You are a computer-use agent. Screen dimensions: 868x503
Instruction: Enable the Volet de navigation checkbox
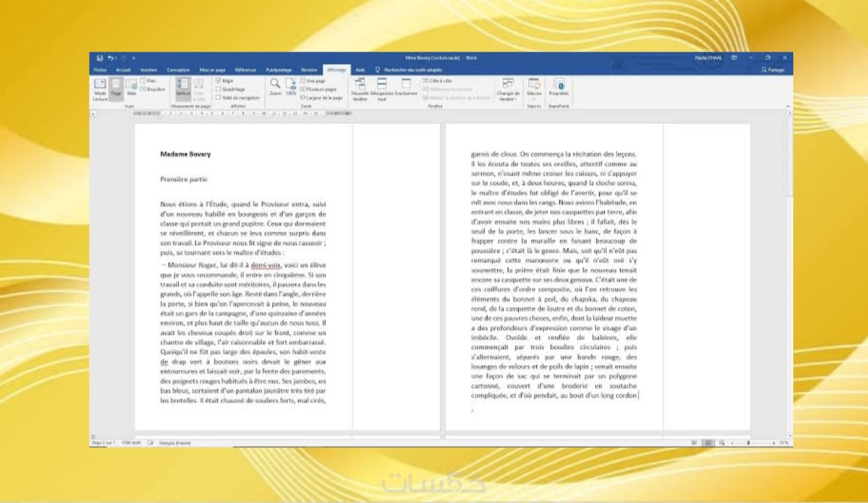(237, 98)
